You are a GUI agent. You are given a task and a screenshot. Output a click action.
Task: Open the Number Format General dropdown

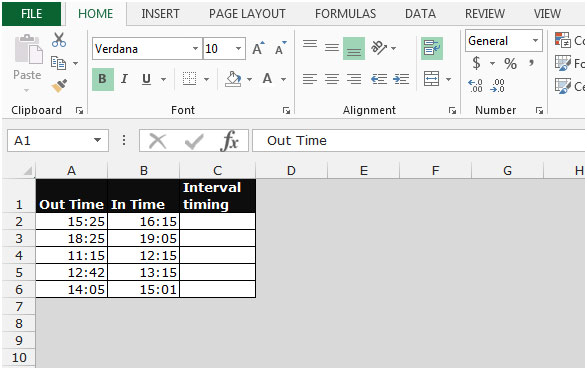(x=535, y=40)
